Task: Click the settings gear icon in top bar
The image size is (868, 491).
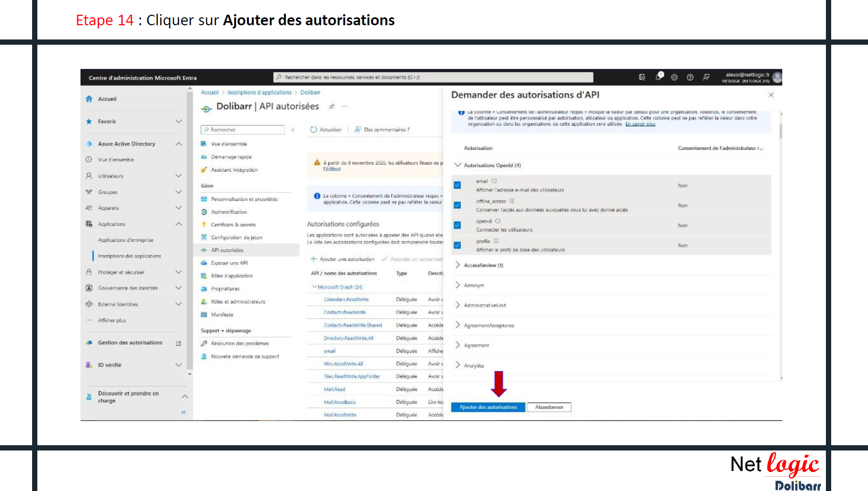Action: 674,77
